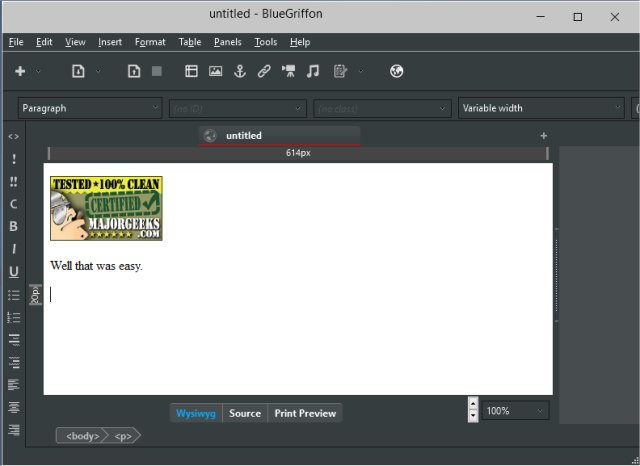The width and height of the screenshot is (640, 466).
Task: Align text left sidebar icon
Action: click(13, 385)
